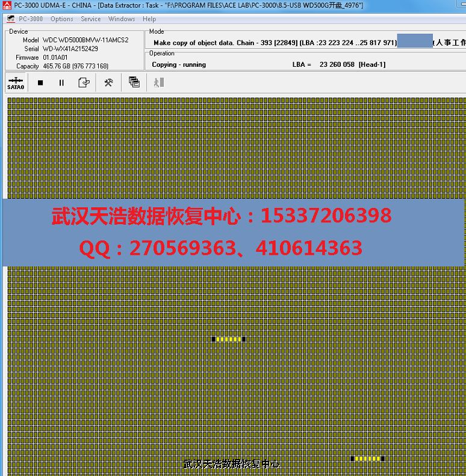
Task: Click bright yellow sectors at bottom right of map
Action: pyautogui.click(x=367, y=459)
